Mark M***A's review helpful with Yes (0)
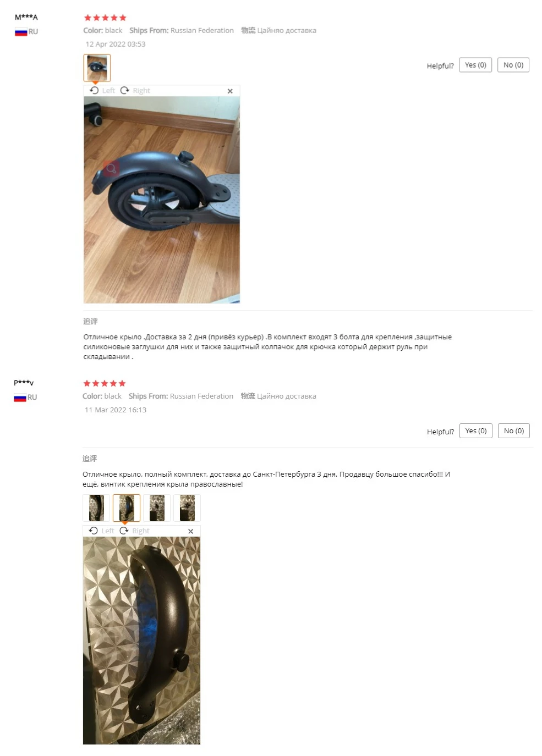 tap(475, 65)
